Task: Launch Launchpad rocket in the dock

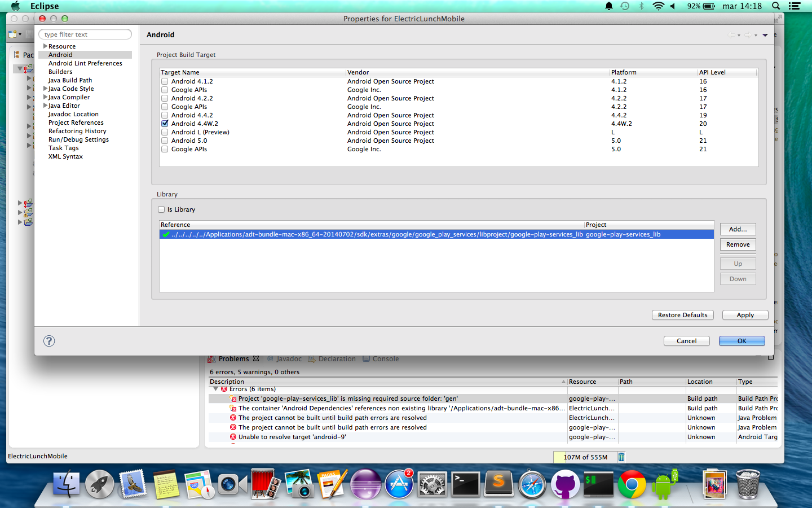Action: 100,484
